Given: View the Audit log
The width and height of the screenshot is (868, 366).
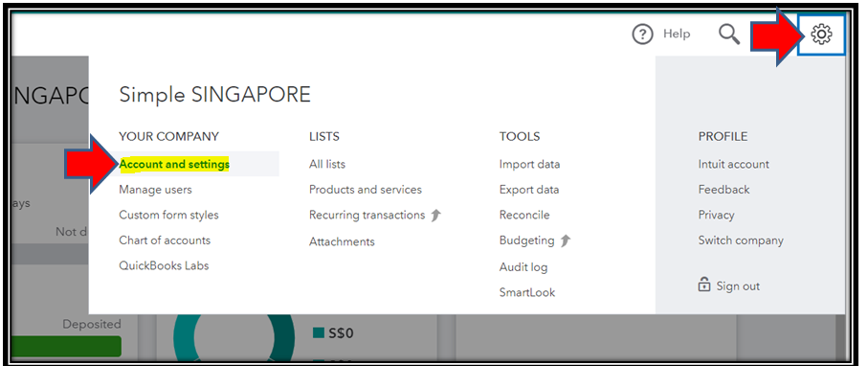Looking at the screenshot, I should click(x=523, y=267).
